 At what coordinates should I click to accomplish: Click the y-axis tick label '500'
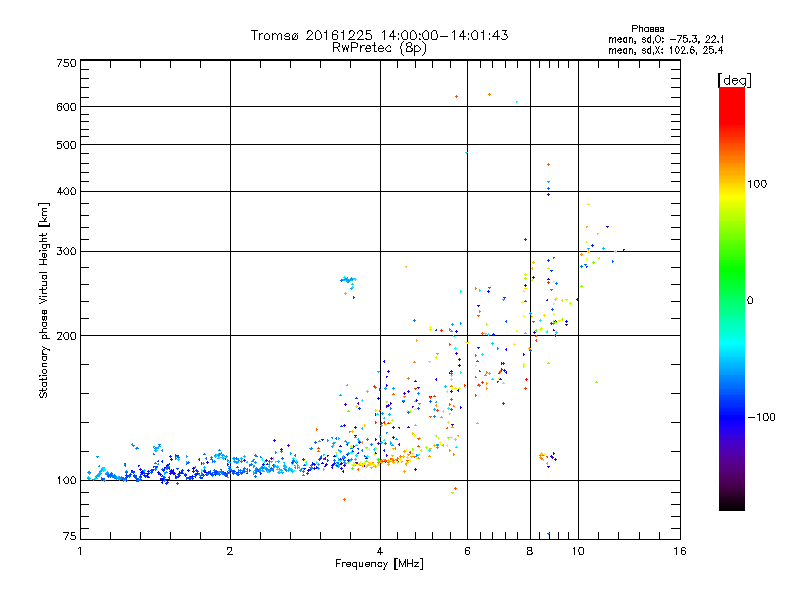pos(66,145)
